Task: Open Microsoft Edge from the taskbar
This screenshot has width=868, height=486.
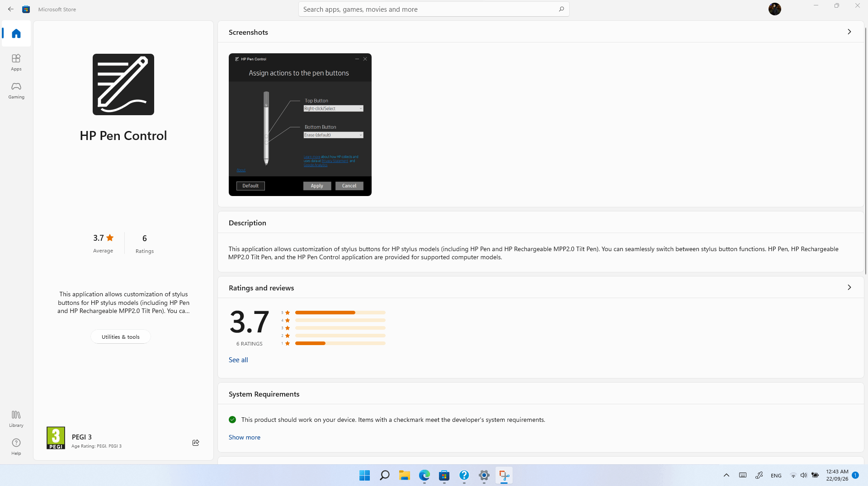Action: tap(424, 475)
